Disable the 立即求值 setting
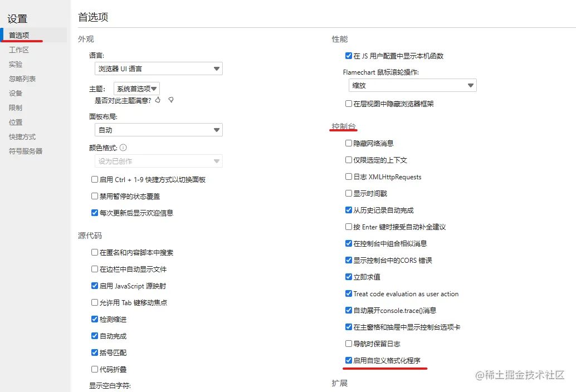 [x=349, y=277]
